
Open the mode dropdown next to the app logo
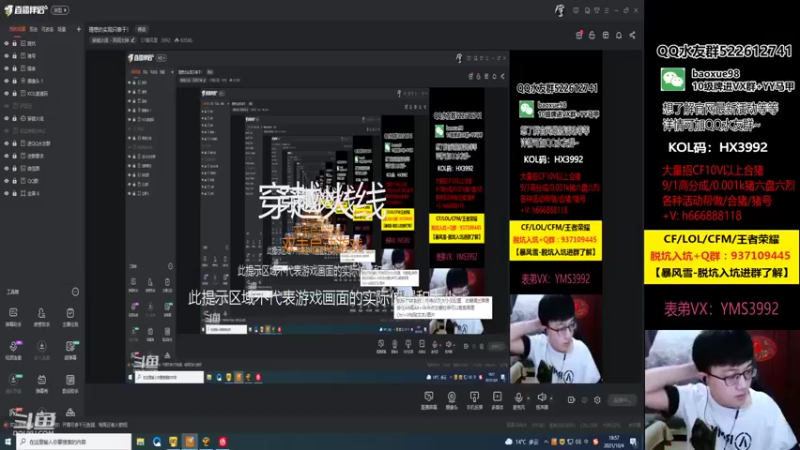pyautogui.click(x=60, y=10)
